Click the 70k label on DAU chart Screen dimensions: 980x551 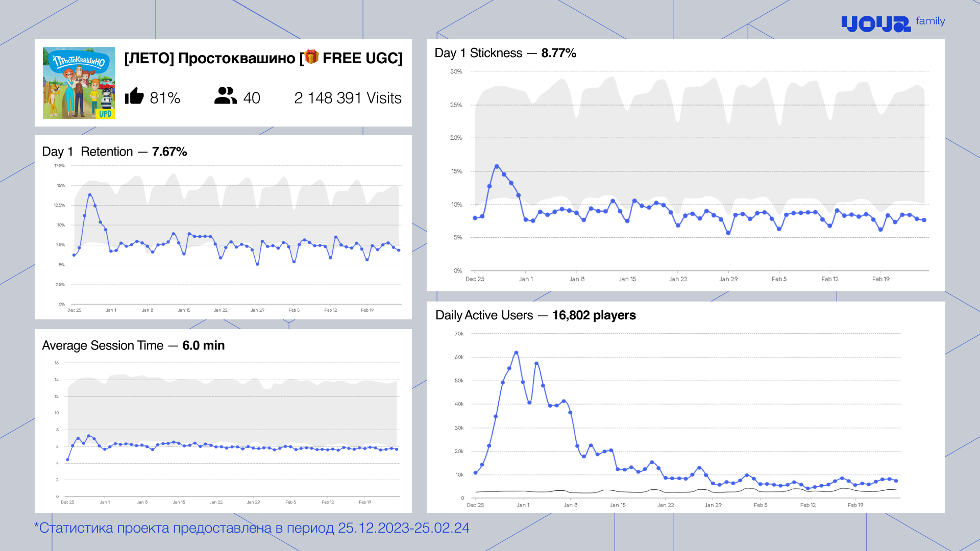pos(459,334)
